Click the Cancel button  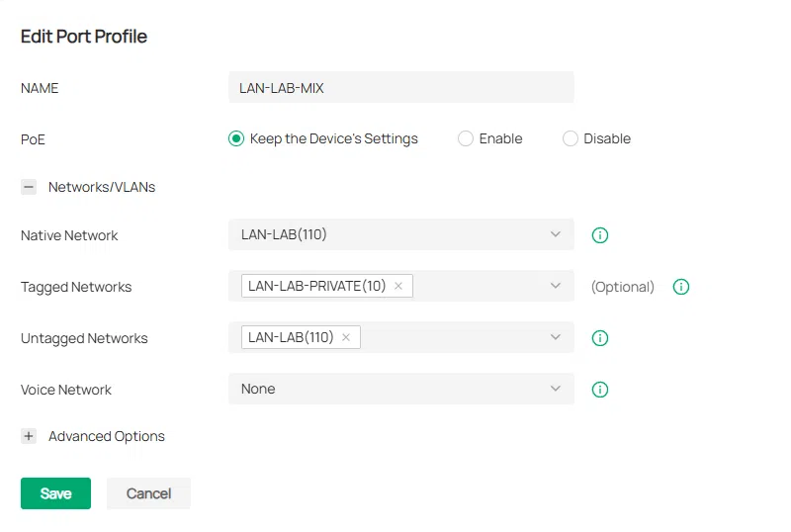(x=148, y=493)
